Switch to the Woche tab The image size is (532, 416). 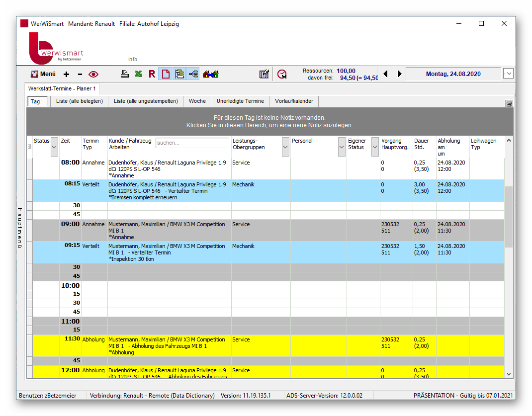(x=197, y=101)
